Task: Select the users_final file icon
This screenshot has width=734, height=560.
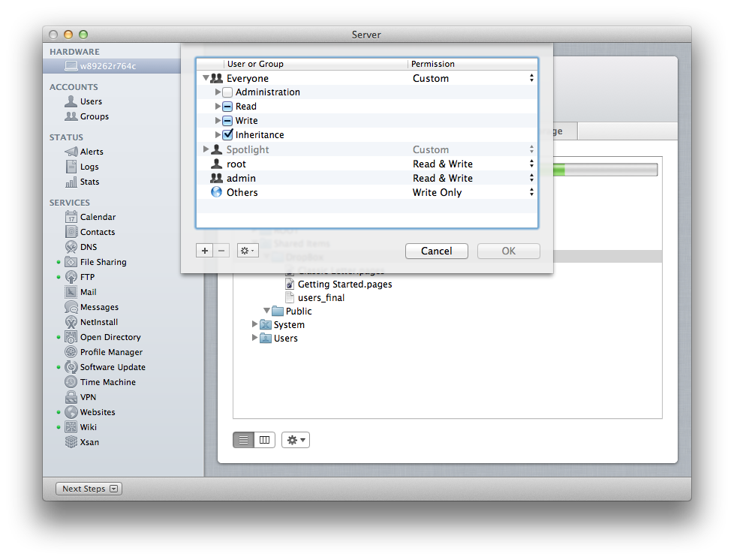Action: 290,298
